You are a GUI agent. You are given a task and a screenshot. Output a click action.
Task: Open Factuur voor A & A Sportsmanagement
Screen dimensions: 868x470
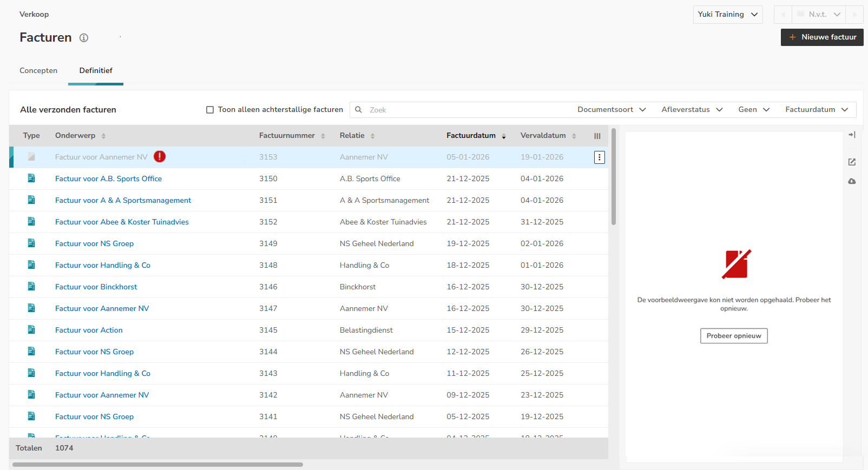click(123, 201)
